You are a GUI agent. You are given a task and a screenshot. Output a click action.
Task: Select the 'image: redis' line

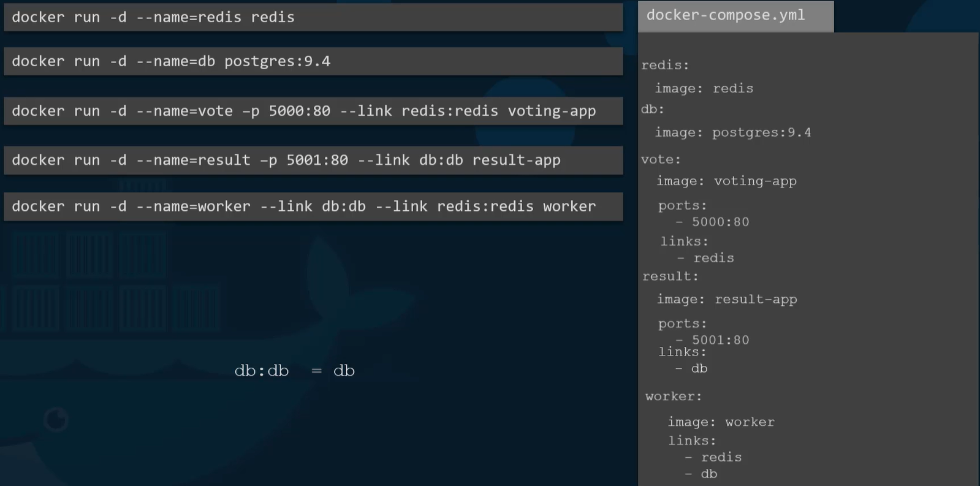click(704, 88)
